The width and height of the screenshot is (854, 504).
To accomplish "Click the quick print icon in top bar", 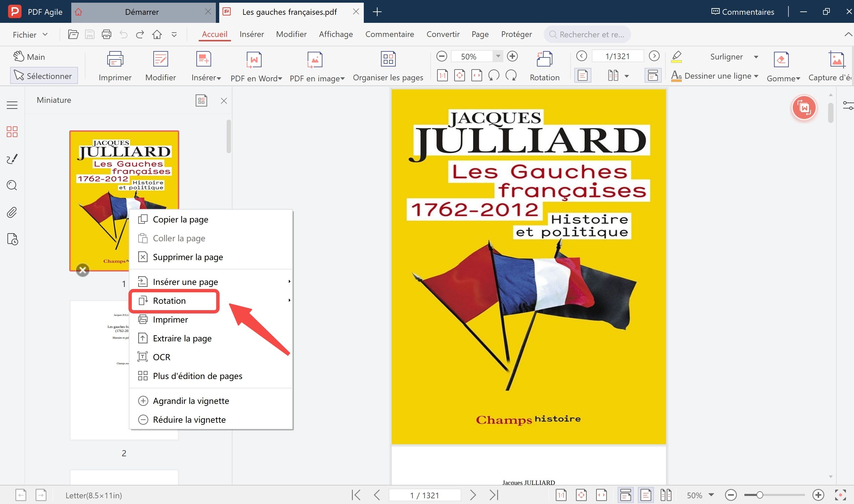I will pos(106,34).
